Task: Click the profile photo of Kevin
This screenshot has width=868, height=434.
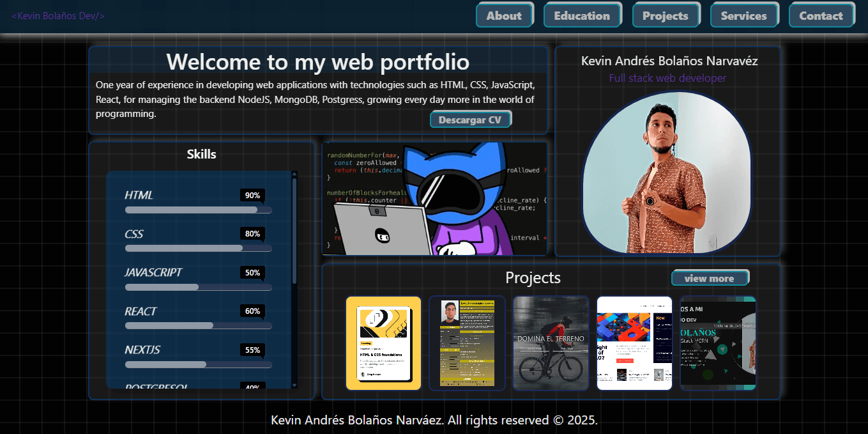Action: click(667, 173)
